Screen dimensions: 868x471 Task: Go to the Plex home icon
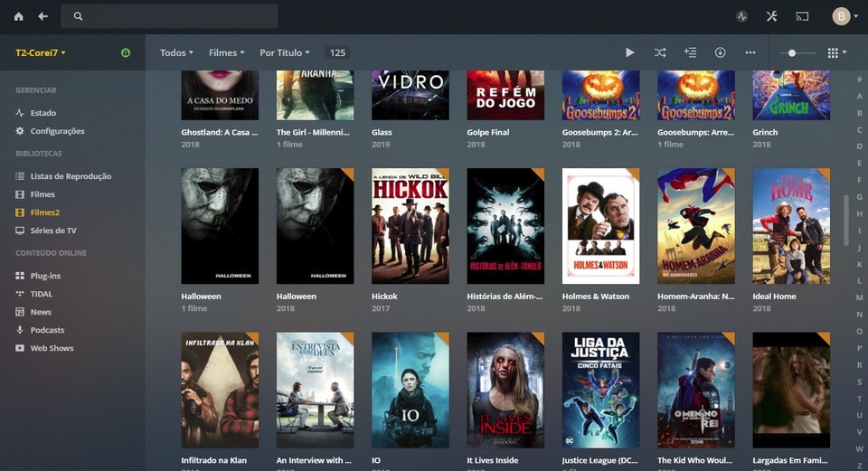[19, 16]
